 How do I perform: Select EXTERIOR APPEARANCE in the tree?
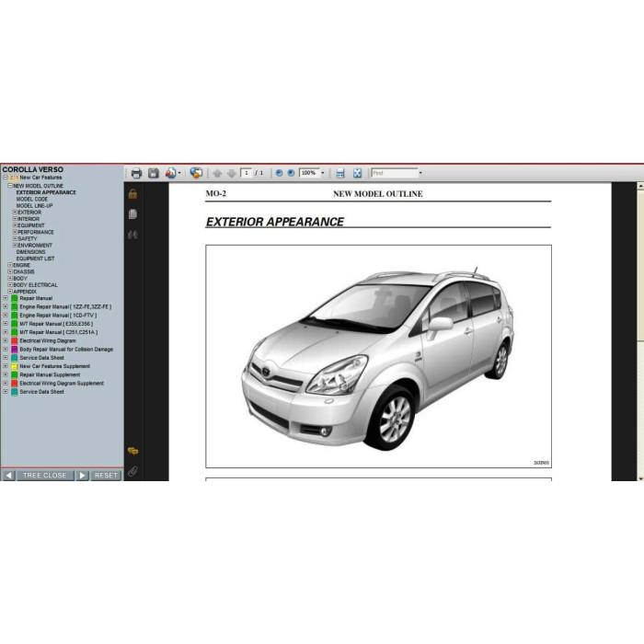point(46,192)
